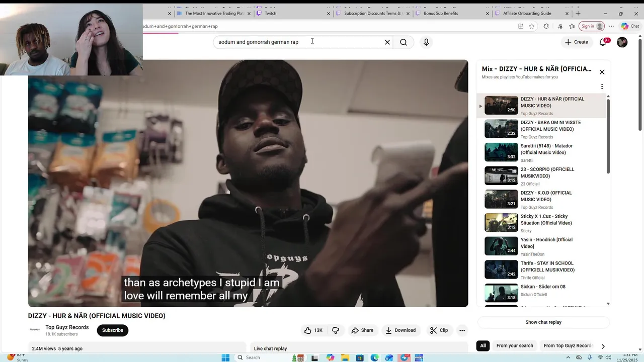Select the All filter chip
The height and width of the screenshot is (362, 644).
(x=483, y=346)
